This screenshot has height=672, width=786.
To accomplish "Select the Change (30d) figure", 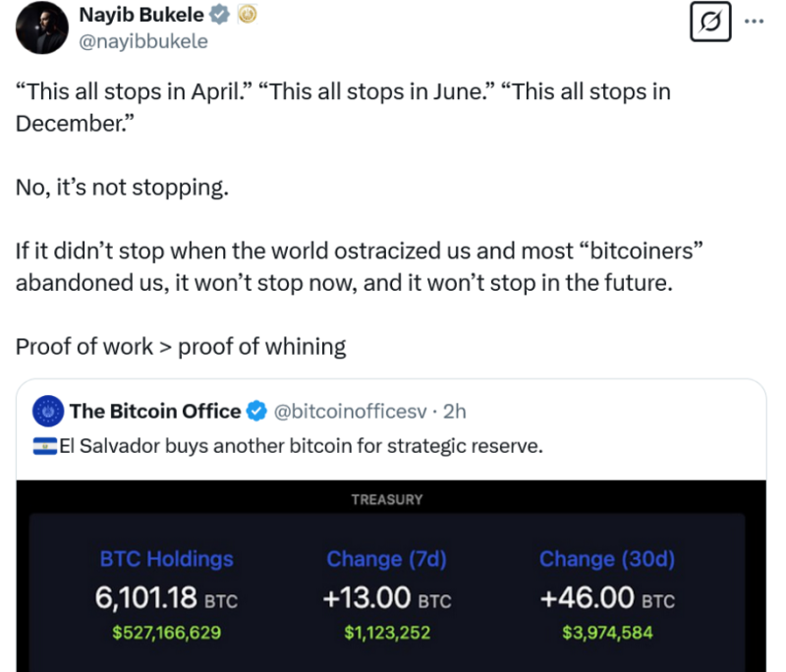I will pos(607,598).
